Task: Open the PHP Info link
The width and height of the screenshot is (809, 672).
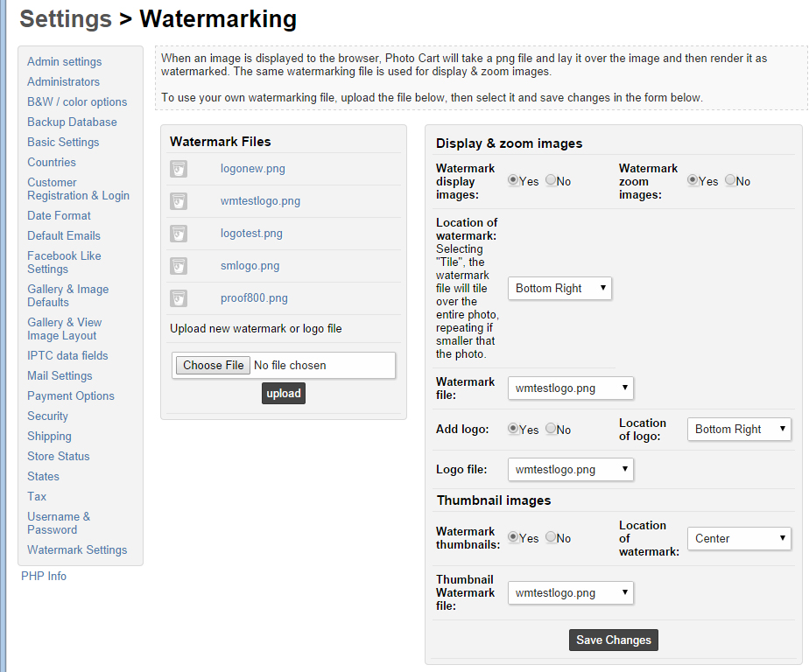Action: click(44, 576)
